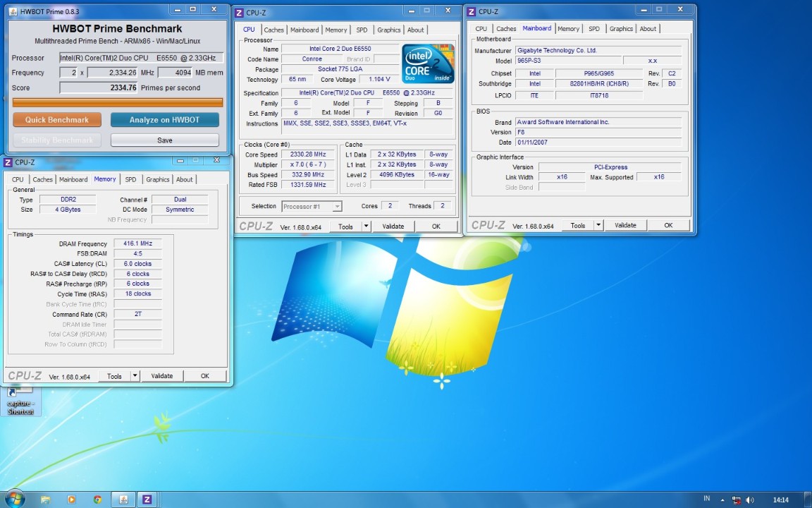Image resolution: width=812 pixels, height=508 pixels.
Task: Switch to Caches tab in the CPU window
Action: 273,30
